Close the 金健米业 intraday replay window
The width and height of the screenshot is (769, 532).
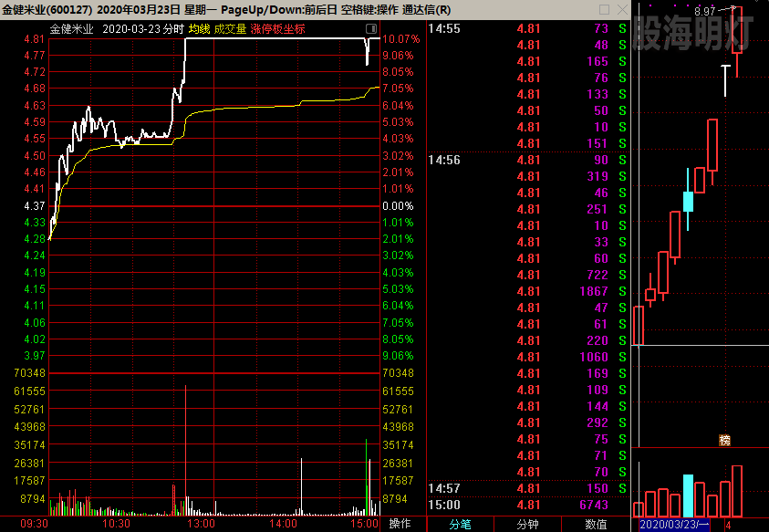(x=622, y=10)
